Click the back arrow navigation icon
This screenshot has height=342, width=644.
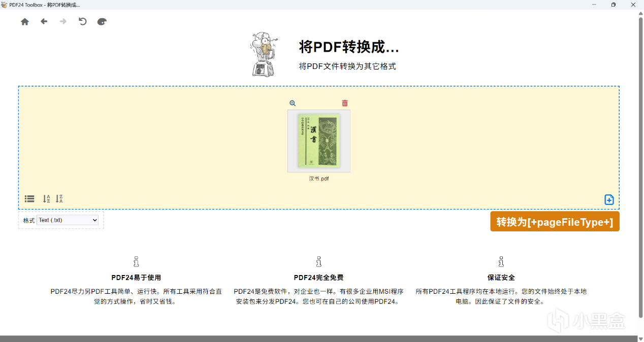44,21
